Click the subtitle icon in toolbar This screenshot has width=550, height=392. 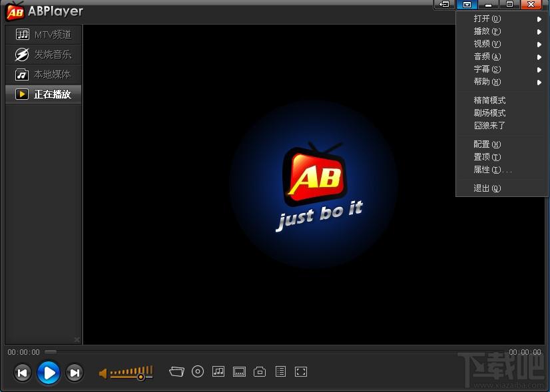pos(239,371)
